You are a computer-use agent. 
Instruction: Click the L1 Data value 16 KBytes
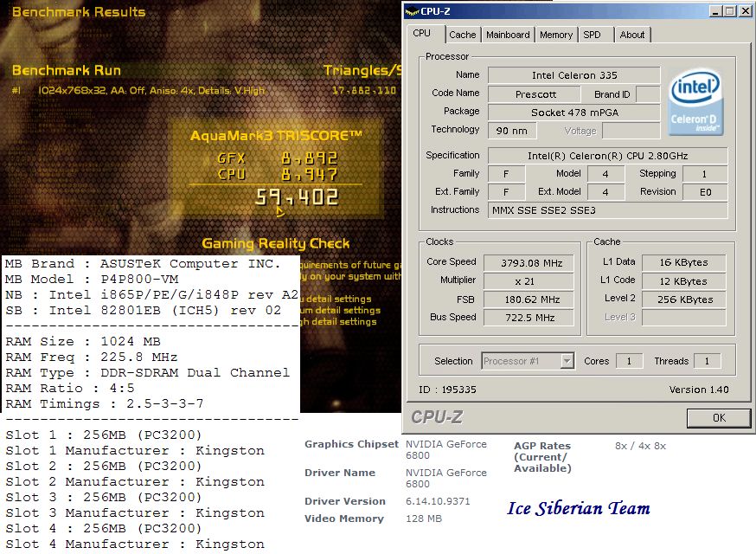[x=683, y=262]
